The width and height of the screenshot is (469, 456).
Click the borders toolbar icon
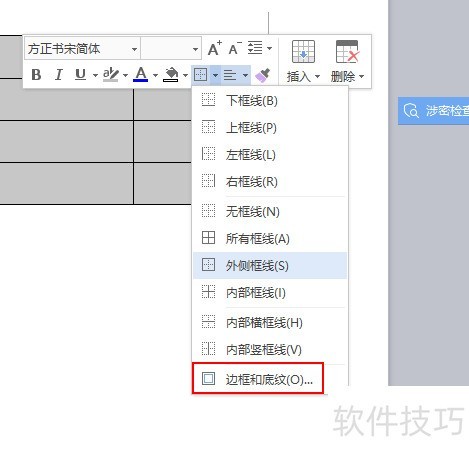[201, 75]
